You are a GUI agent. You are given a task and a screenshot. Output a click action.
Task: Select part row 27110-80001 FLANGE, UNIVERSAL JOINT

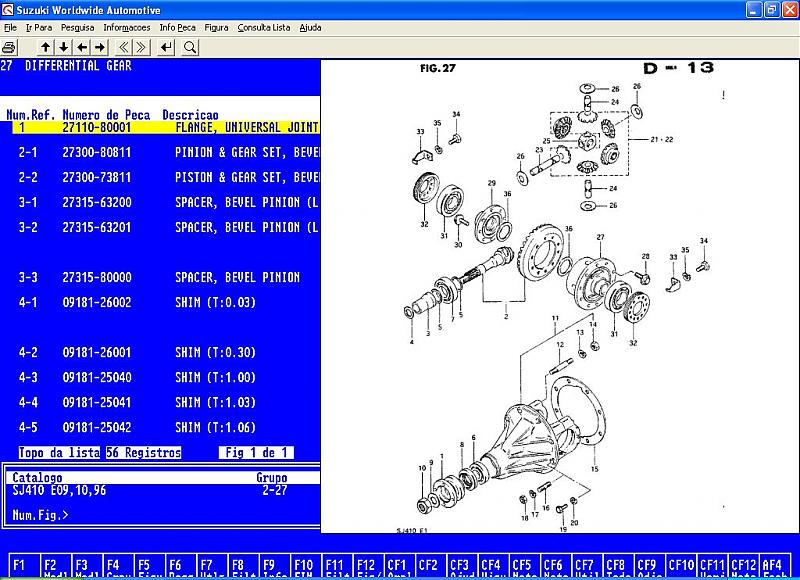[x=166, y=127]
